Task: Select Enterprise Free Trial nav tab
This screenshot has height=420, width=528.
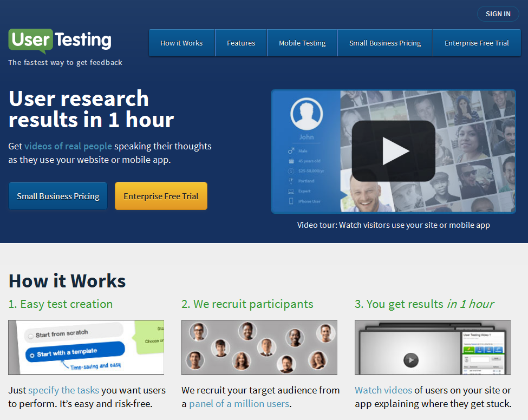Action: click(477, 43)
